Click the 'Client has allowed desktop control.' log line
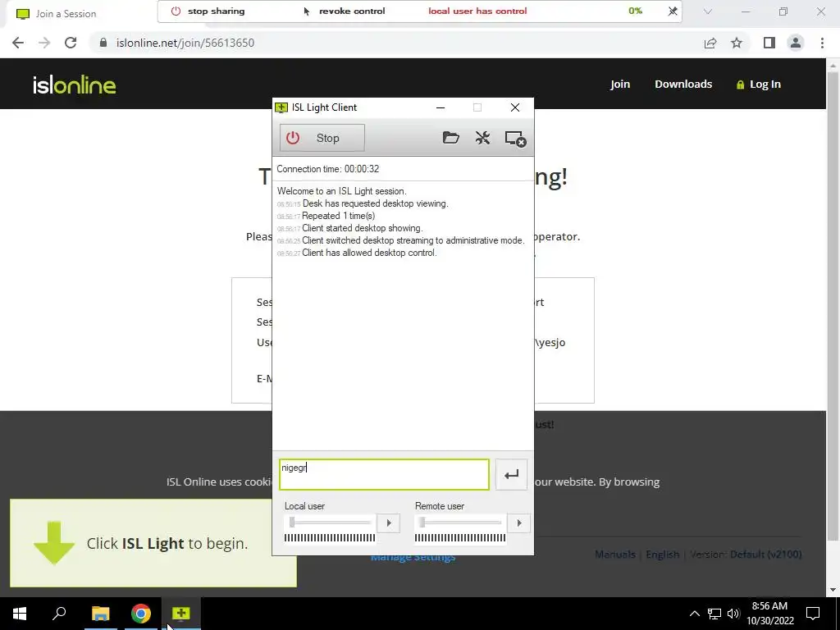This screenshot has height=630, width=840. click(x=369, y=253)
